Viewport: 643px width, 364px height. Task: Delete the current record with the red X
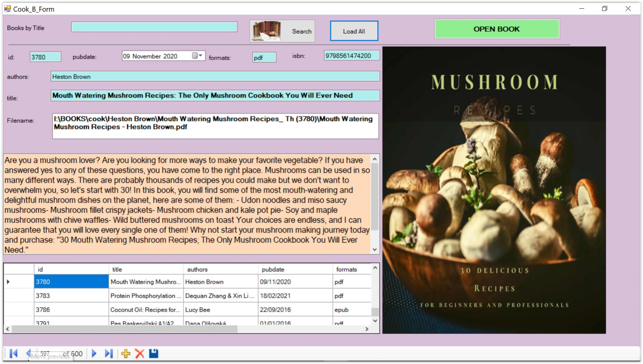tap(140, 353)
